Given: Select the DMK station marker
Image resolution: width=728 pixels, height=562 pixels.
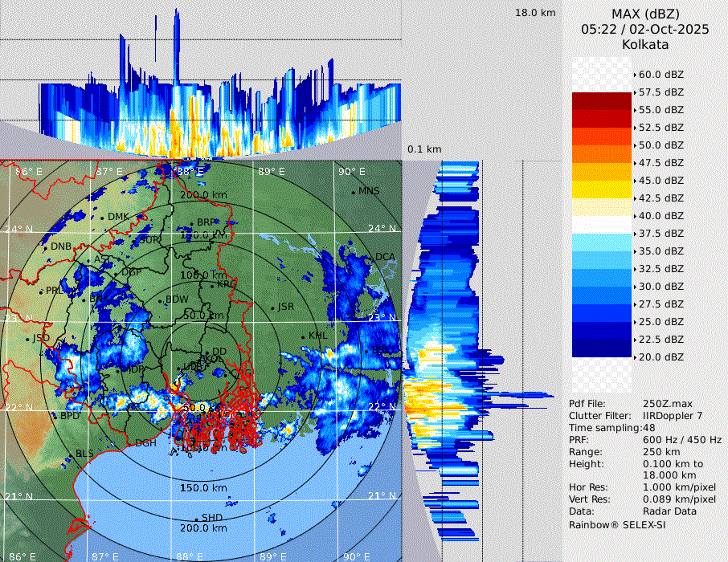Looking at the screenshot, I should tap(104, 218).
